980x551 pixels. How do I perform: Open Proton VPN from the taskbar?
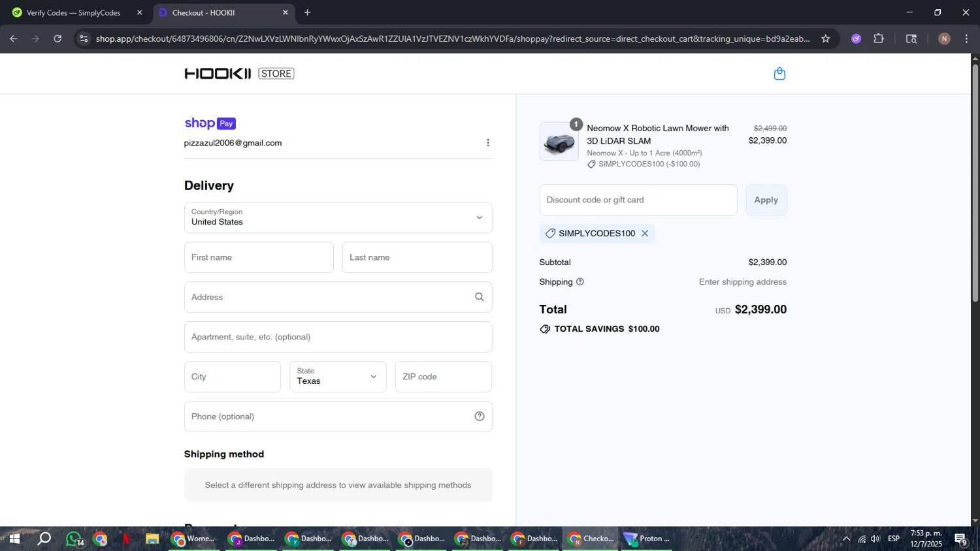[x=647, y=539]
